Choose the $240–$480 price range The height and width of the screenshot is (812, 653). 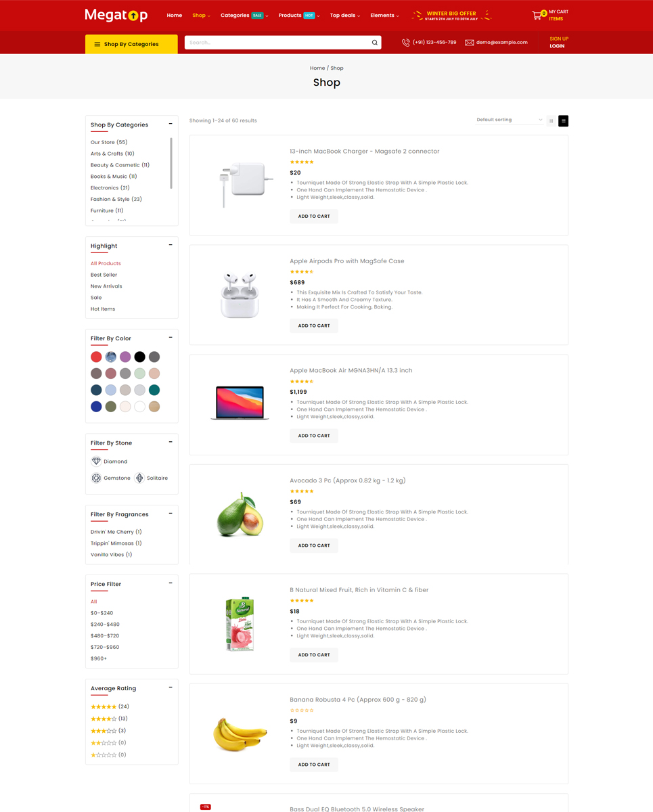pyautogui.click(x=105, y=625)
